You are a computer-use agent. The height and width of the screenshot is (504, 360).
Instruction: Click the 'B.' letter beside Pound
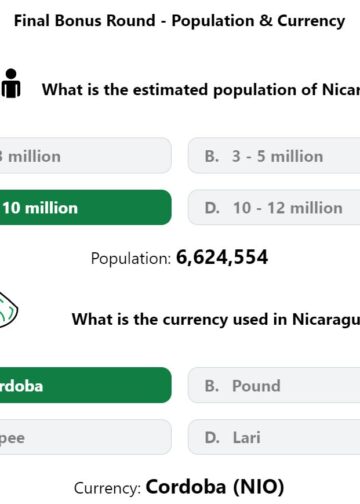212,386
